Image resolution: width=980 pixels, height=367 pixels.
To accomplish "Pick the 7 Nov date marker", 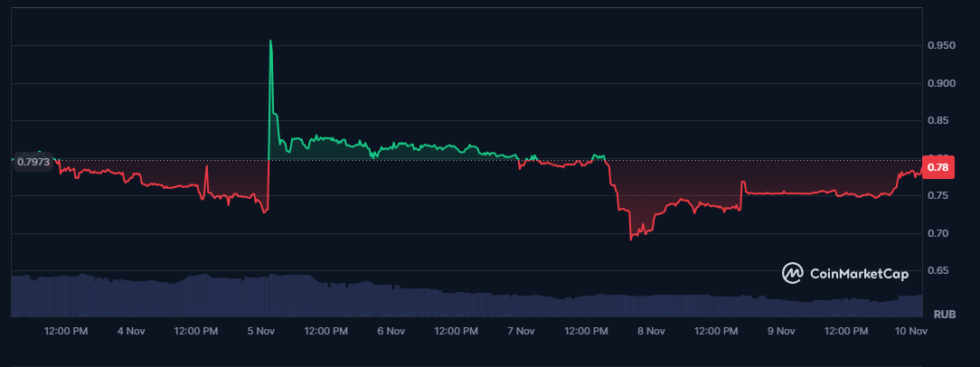I will (521, 332).
